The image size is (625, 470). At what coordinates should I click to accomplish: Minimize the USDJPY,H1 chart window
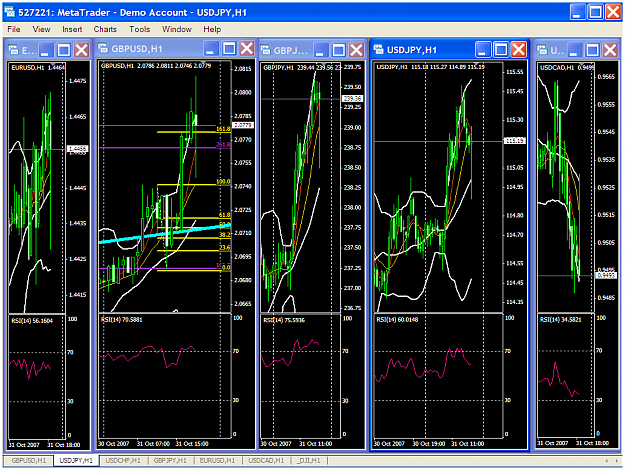(483, 50)
